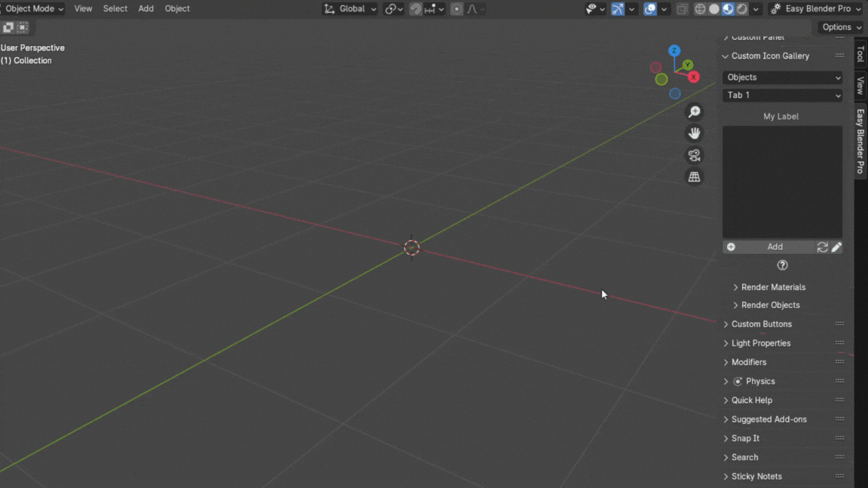Switch to the Tool sidebar tab
The image size is (868, 488).
[x=860, y=53]
